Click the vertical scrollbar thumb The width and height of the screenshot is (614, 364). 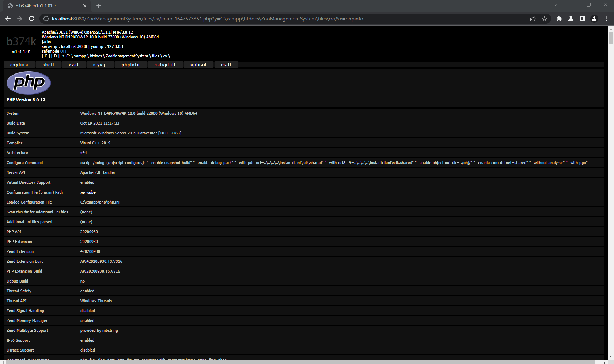[611, 38]
